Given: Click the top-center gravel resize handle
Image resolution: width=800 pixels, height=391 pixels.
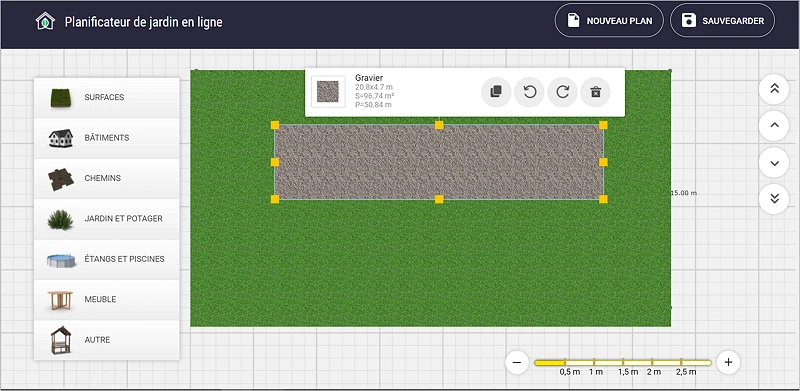Looking at the screenshot, I should tap(439, 125).
